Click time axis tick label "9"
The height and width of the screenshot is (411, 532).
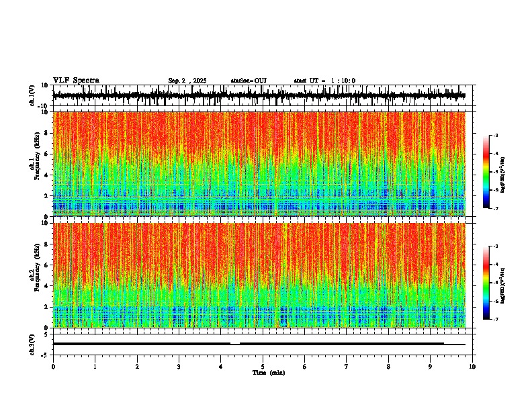[430, 367]
